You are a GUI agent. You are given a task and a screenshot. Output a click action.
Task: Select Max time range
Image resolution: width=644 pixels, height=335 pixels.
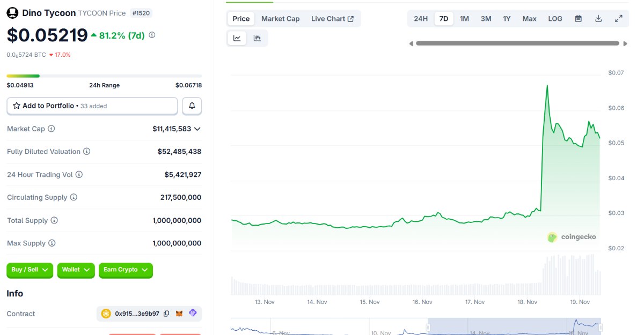[x=530, y=19]
